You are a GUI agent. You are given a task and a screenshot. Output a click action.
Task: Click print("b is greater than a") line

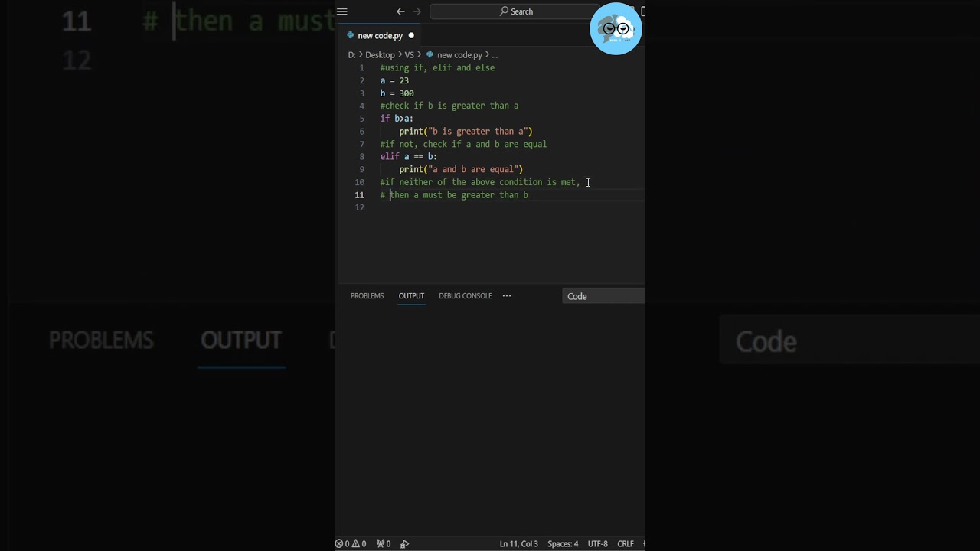click(x=465, y=132)
